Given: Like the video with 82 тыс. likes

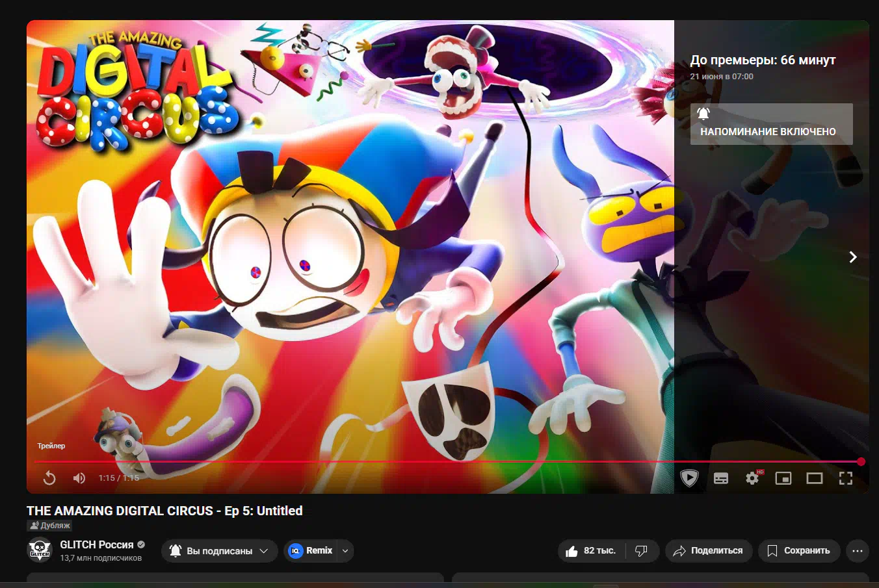Looking at the screenshot, I should point(591,551).
